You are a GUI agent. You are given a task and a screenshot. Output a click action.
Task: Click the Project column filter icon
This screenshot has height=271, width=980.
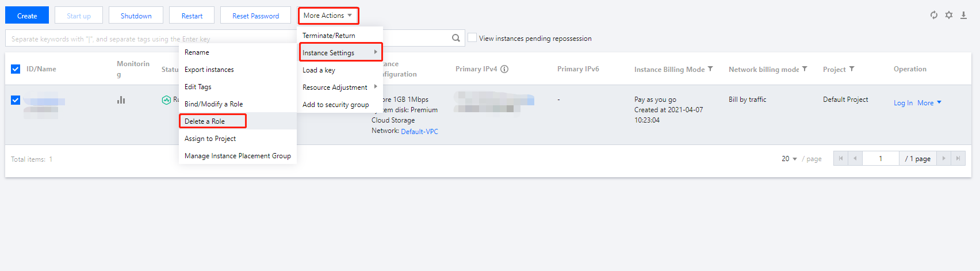[x=852, y=69]
